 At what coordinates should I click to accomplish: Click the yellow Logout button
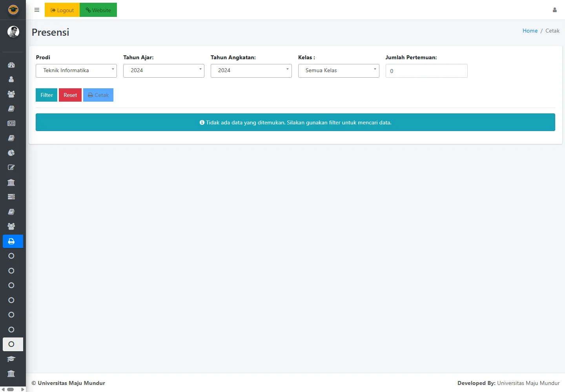pos(62,10)
